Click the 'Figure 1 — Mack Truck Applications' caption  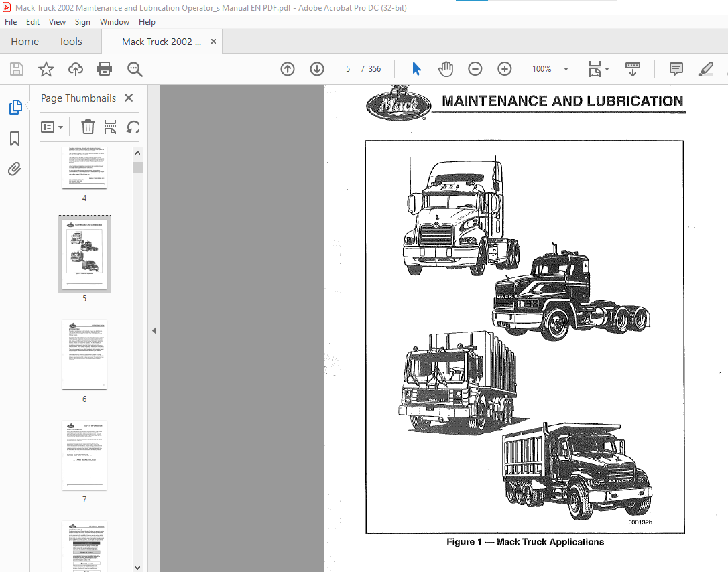[525, 542]
